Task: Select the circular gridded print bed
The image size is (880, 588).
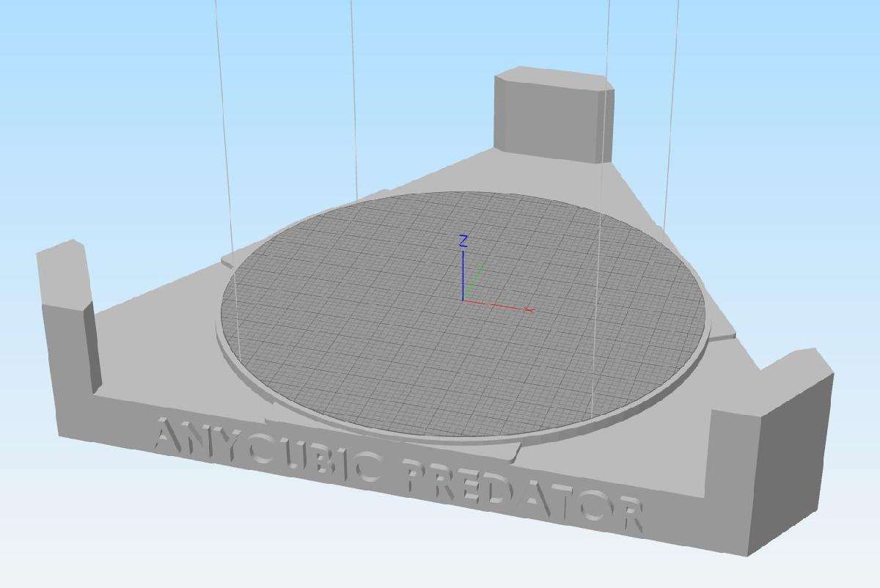Action: click(x=464, y=314)
